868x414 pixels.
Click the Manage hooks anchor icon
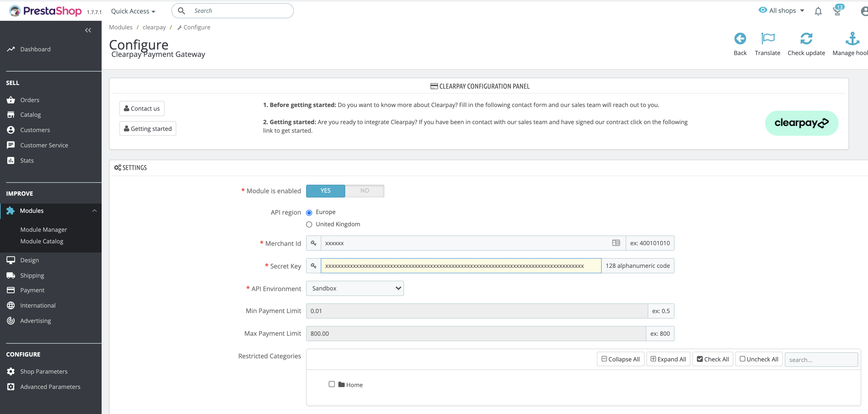point(852,39)
